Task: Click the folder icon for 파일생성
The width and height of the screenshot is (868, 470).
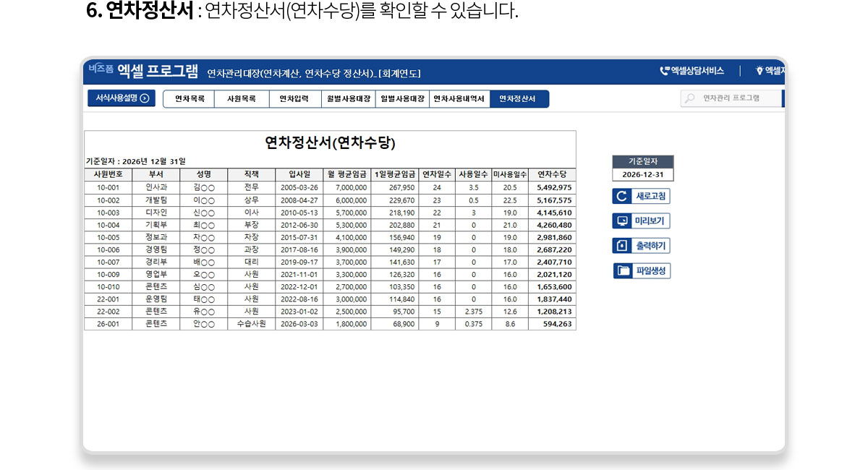Action: pos(622,271)
